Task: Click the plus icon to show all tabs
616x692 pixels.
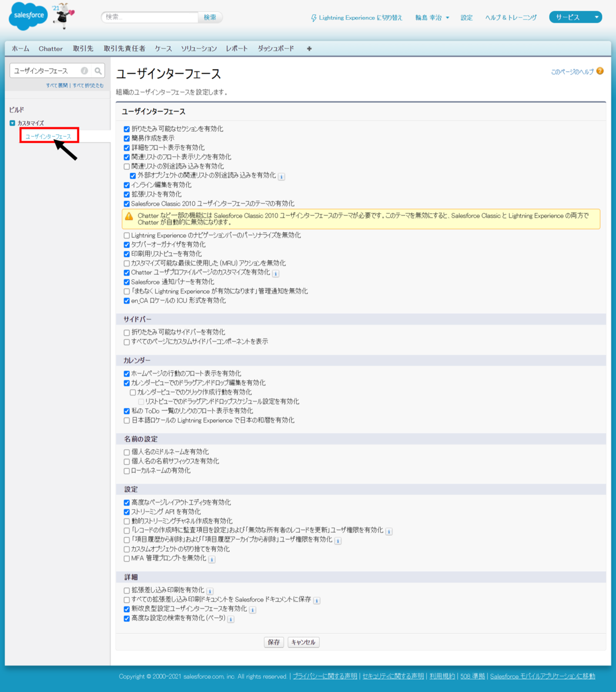Action: click(309, 49)
